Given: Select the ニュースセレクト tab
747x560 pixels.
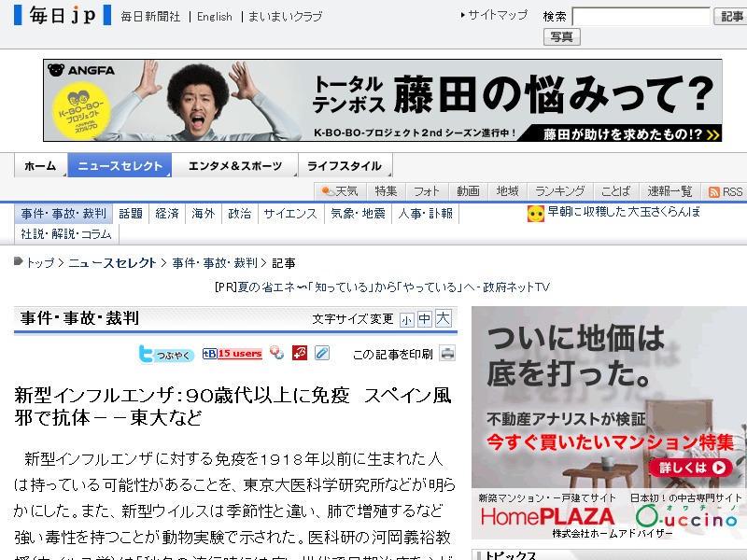Looking at the screenshot, I should click(120, 166).
